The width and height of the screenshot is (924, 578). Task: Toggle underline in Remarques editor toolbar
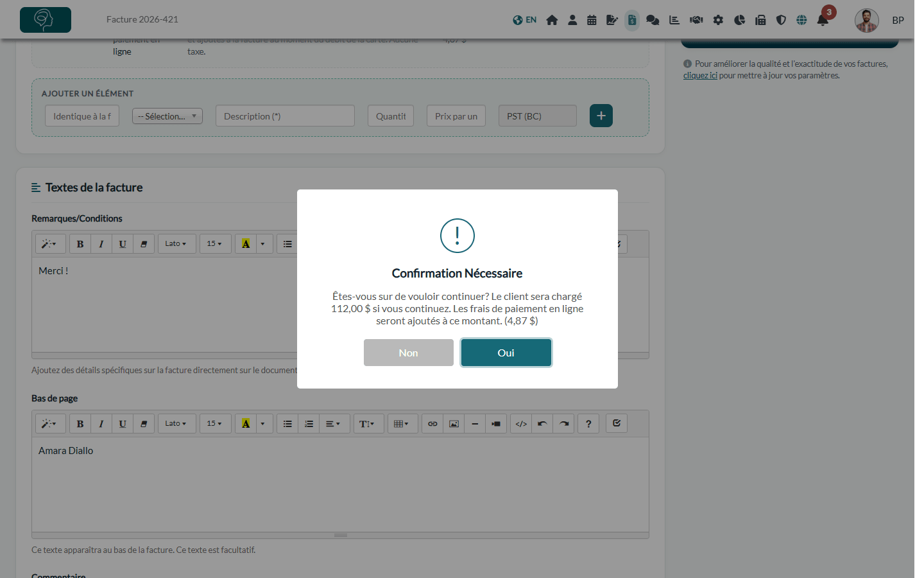coord(123,244)
